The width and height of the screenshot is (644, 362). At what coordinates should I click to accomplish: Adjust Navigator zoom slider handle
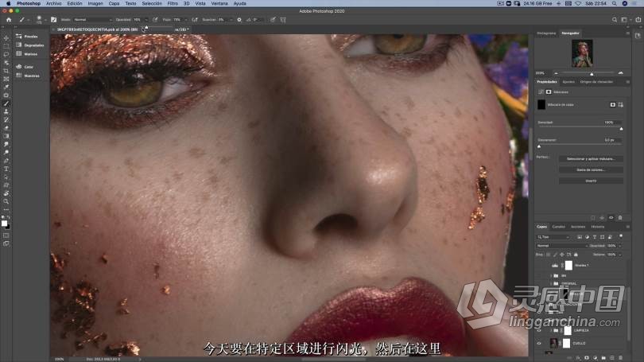(x=592, y=74)
